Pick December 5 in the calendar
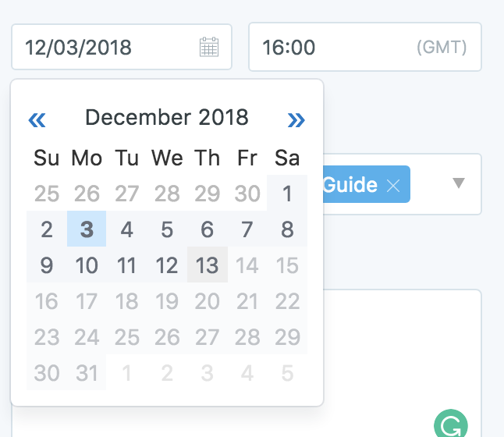This screenshot has width=504, height=437. 167,229
